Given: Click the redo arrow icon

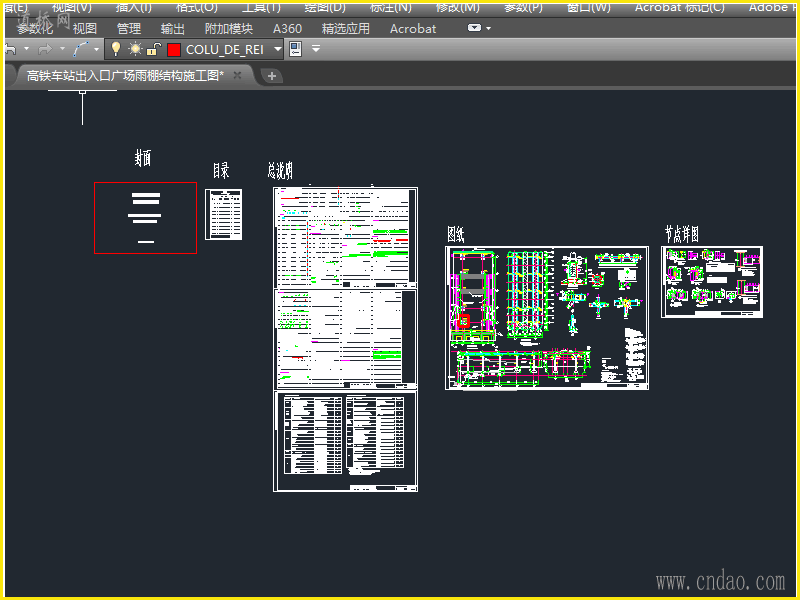Looking at the screenshot, I should 44,49.
